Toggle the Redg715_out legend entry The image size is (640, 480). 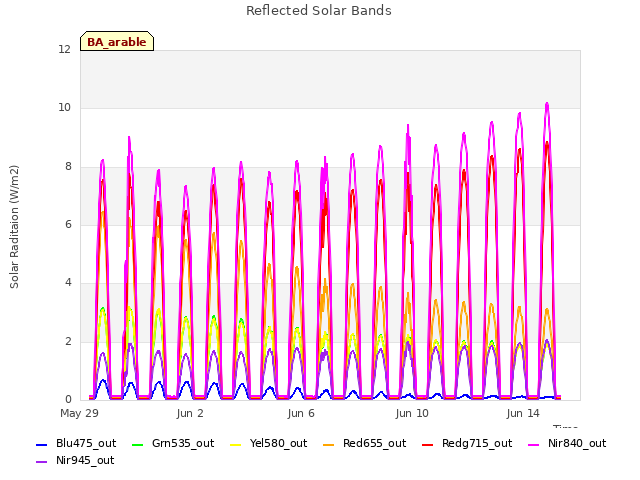pyautogui.click(x=467, y=443)
